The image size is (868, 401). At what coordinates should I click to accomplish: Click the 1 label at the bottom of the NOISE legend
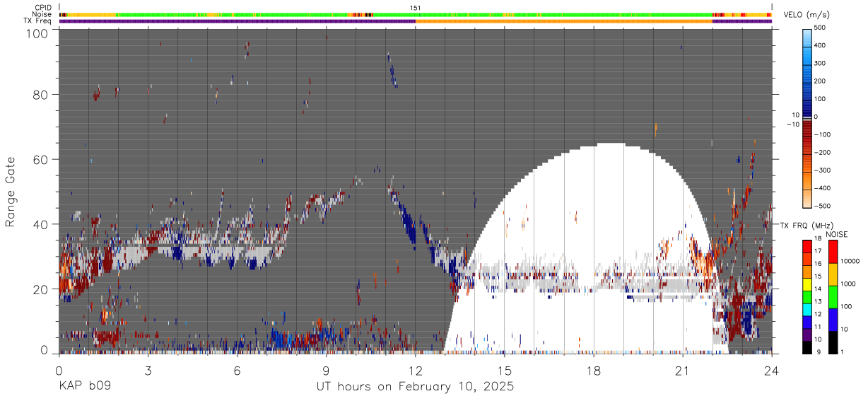[843, 352]
